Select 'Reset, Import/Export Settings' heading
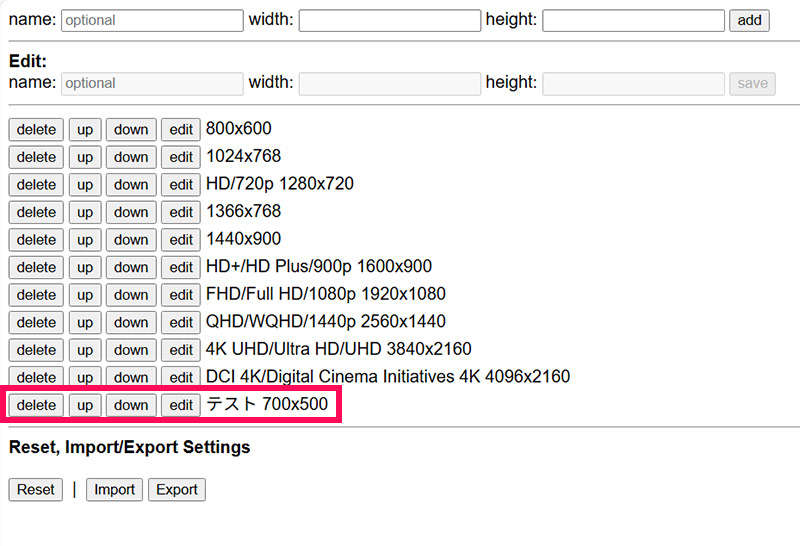 pyautogui.click(x=130, y=447)
